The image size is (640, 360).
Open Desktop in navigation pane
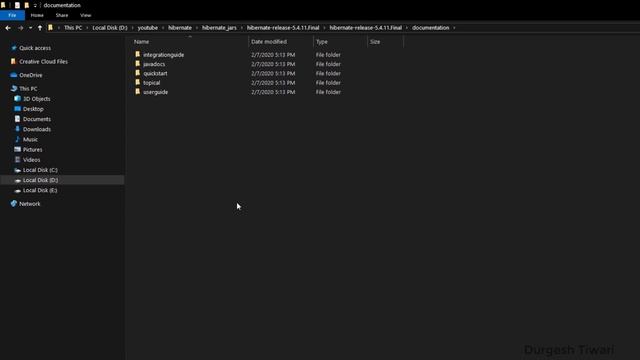[33, 109]
